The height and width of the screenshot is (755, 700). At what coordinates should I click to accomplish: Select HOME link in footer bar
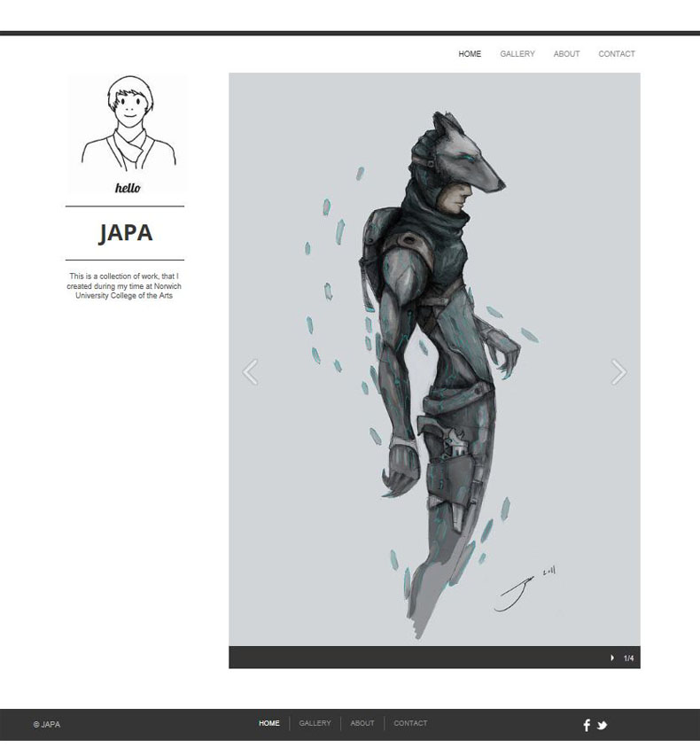click(269, 723)
